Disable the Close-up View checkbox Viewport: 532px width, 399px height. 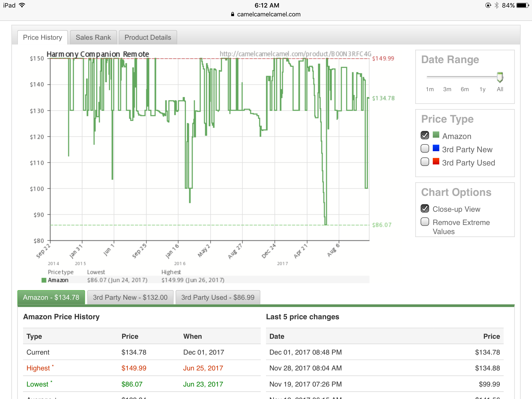pyautogui.click(x=425, y=208)
